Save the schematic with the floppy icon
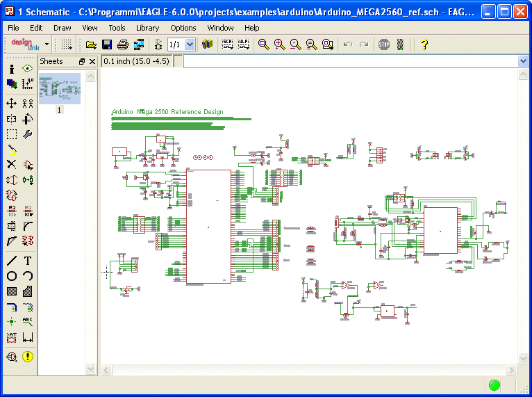 coord(107,44)
